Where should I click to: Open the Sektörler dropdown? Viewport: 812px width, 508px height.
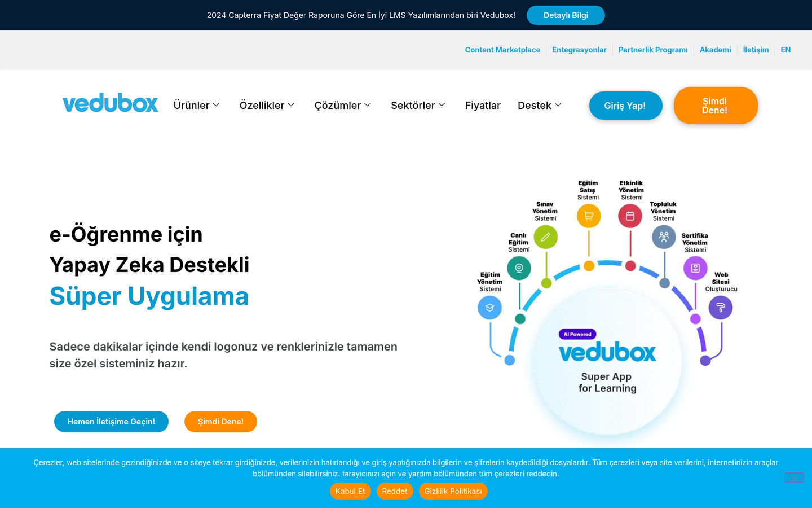click(x=418, y=106)
